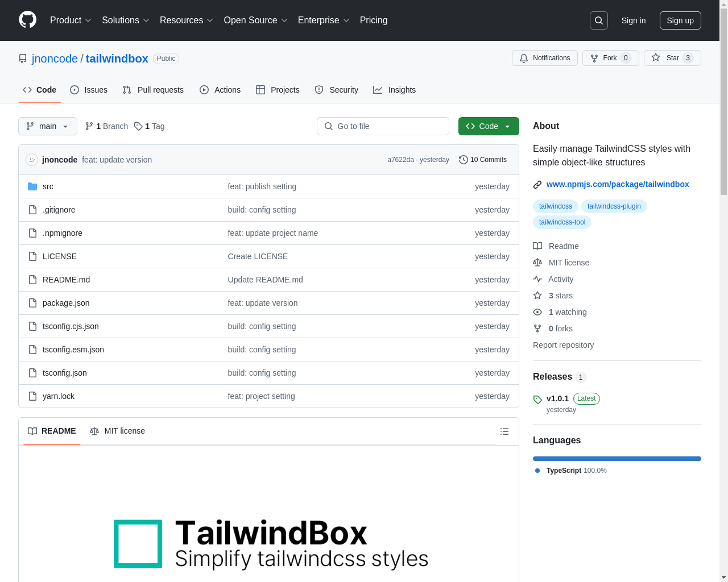Open the search magnifier button
The image size is (728, 582).
[x=599, y=20]
